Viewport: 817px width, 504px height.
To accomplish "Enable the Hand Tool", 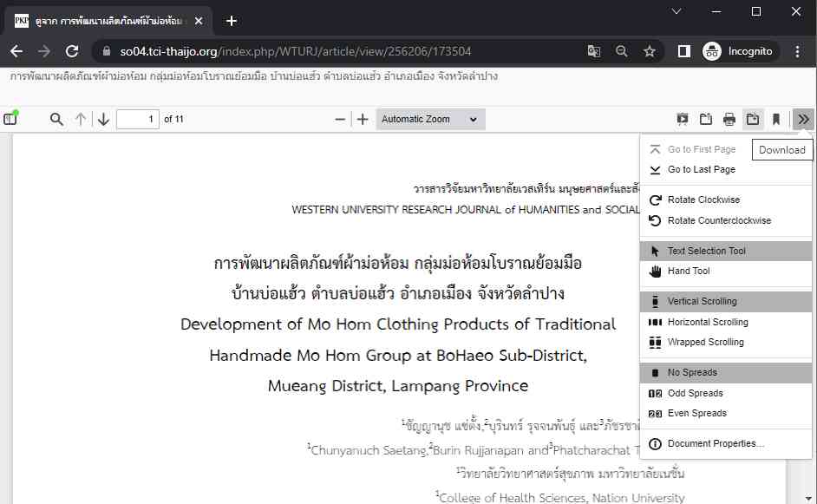I will [x=689, y=272].
